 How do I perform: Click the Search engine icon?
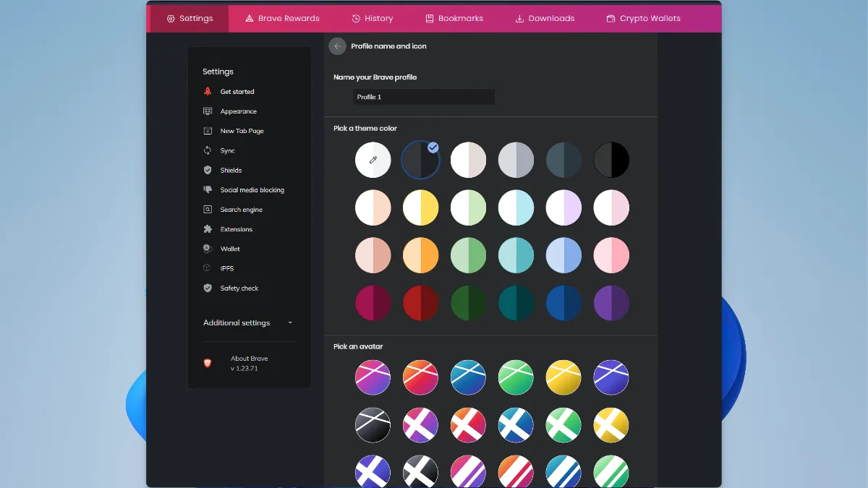click(x=208, y=210)
